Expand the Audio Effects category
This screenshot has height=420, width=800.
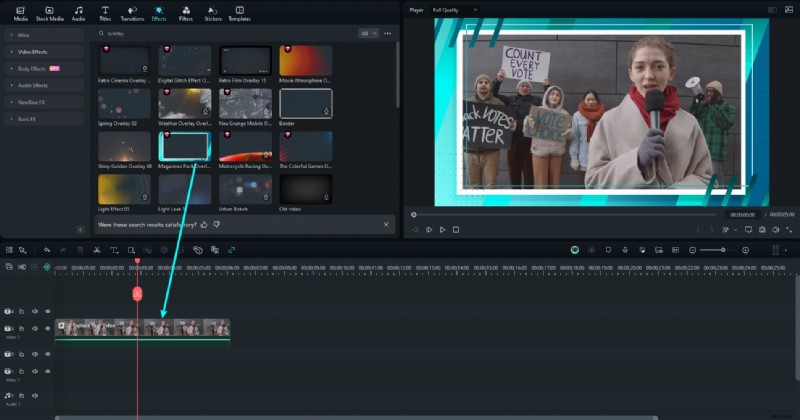click(x=44, y=85)
